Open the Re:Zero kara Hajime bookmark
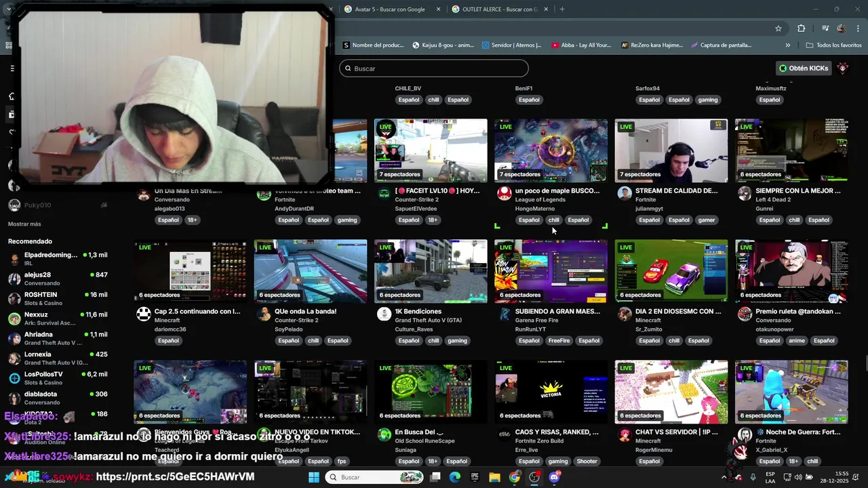 click(x=652, y=45)
